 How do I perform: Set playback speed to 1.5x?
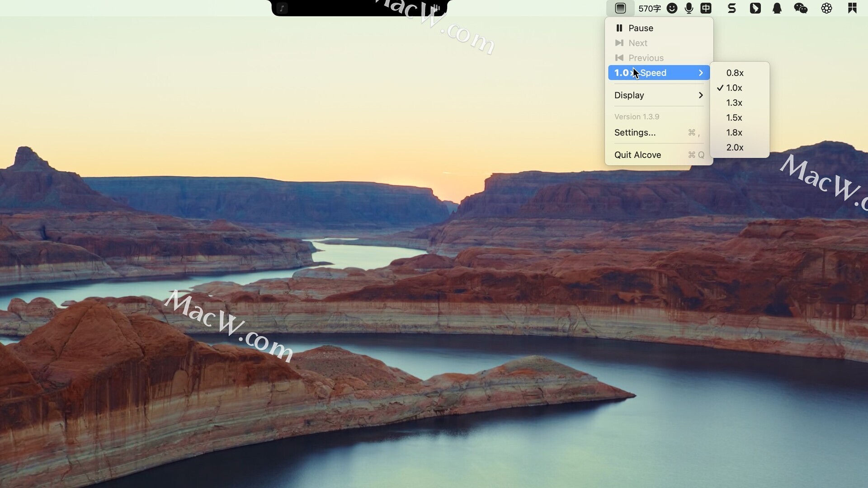tap(734, 117)
